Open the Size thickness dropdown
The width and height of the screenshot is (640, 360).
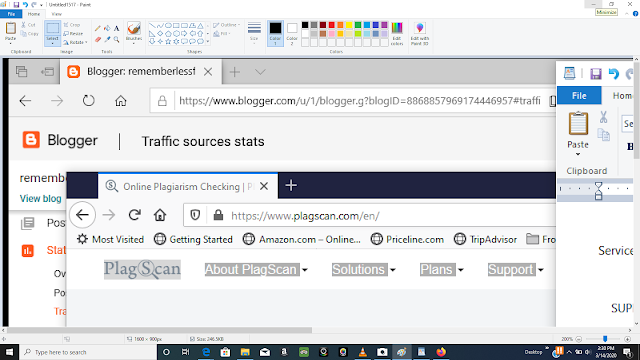[x=254, y=32]
